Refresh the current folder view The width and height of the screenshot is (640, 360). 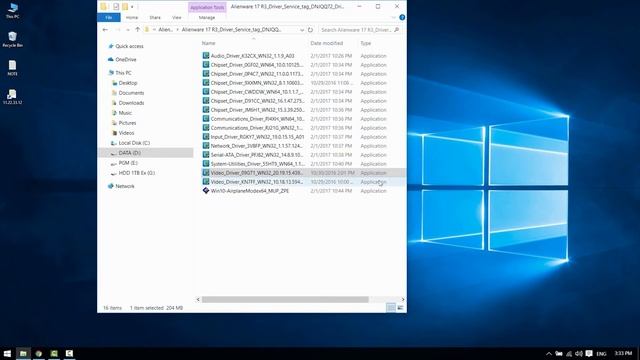click(x=310, y=30)
